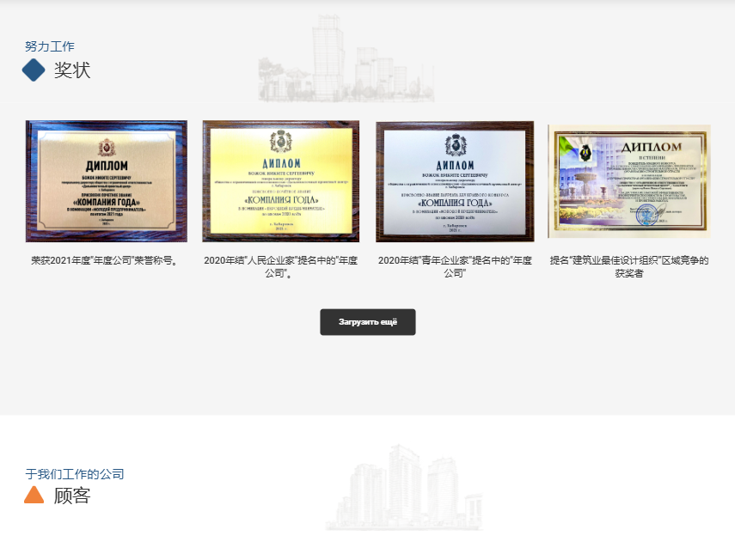
Task: Click the coat of arms on the silver diploma
Action: coord(454,143)
